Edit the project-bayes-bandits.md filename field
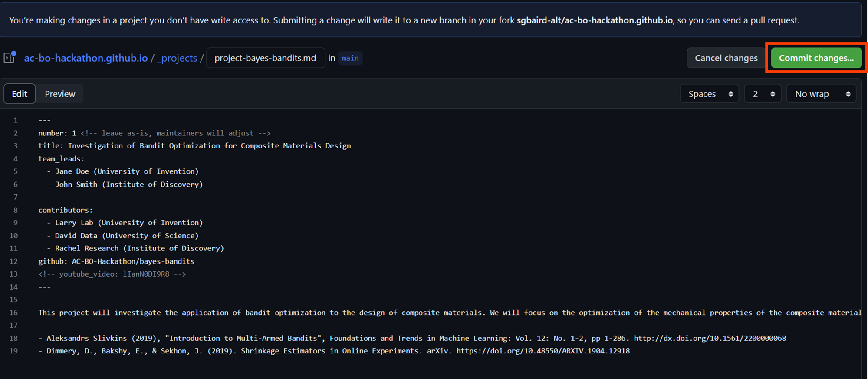The height and width of the screenshot is (379, 868). click(x=266, y=58)
